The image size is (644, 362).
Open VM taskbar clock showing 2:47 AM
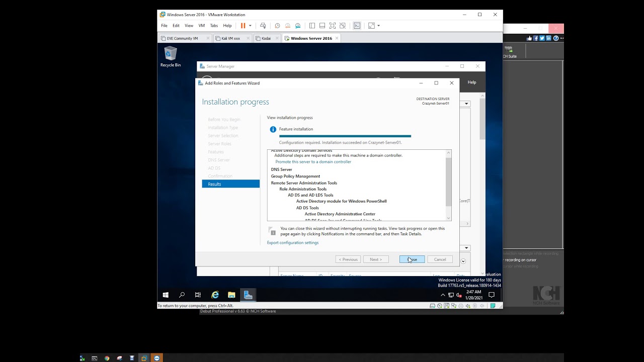point(473,295)
